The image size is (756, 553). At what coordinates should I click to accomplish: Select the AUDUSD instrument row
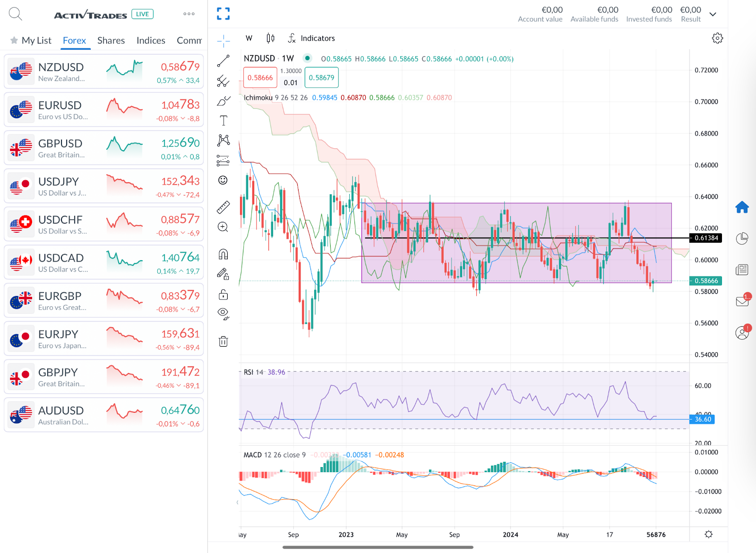(104, 415)
